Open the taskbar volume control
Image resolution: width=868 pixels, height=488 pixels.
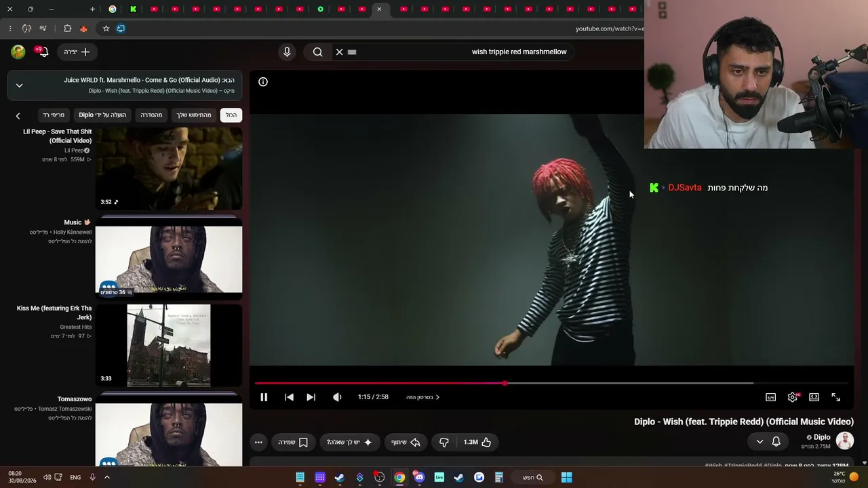pos(47,477)
